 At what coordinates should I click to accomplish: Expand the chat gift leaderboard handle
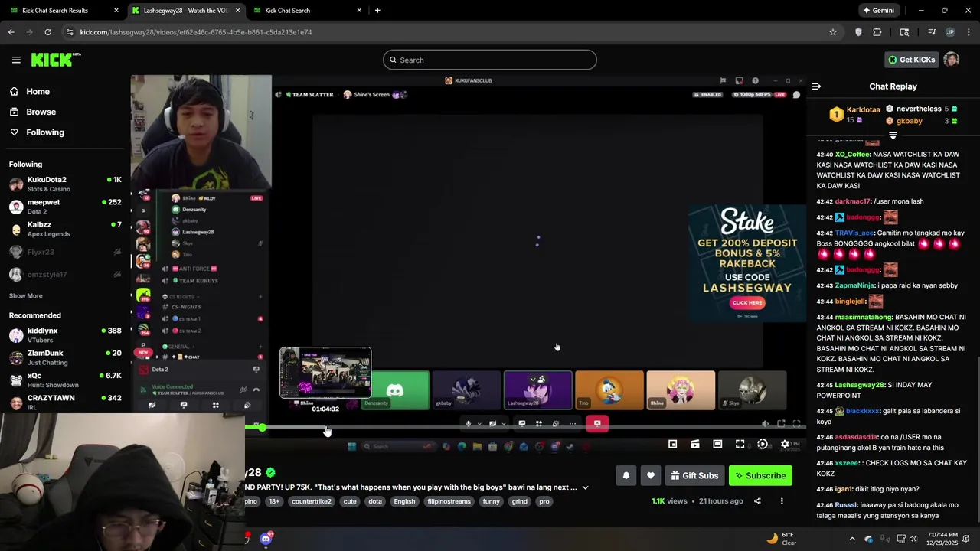pyautogui.click(x=893, y=135)
